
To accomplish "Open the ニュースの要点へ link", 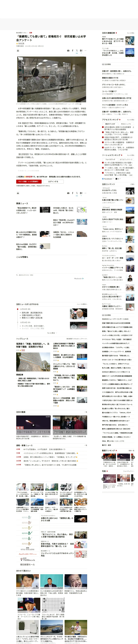I will (82, 304).
